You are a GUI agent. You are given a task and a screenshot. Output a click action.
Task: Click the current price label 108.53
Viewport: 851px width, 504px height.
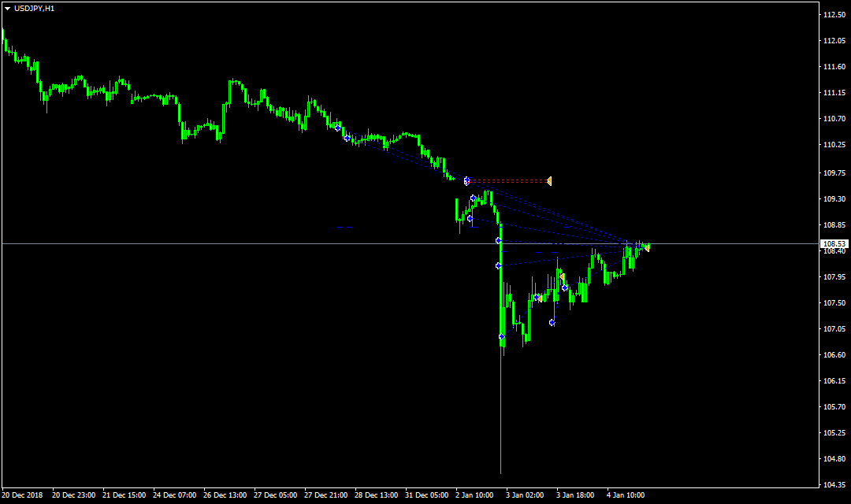pyautogui.click(x=834, y=244)
